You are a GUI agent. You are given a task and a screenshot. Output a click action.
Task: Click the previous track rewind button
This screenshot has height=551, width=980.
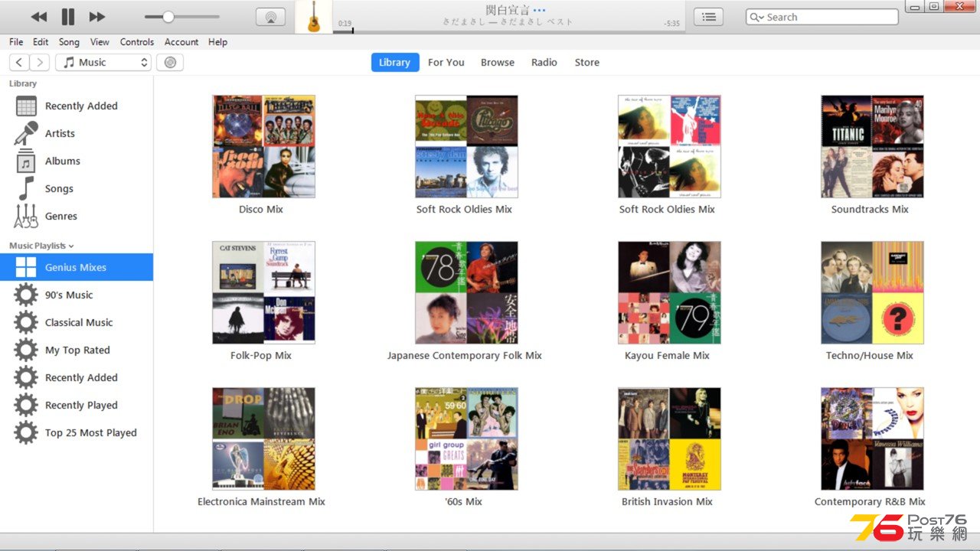point(39,17)
